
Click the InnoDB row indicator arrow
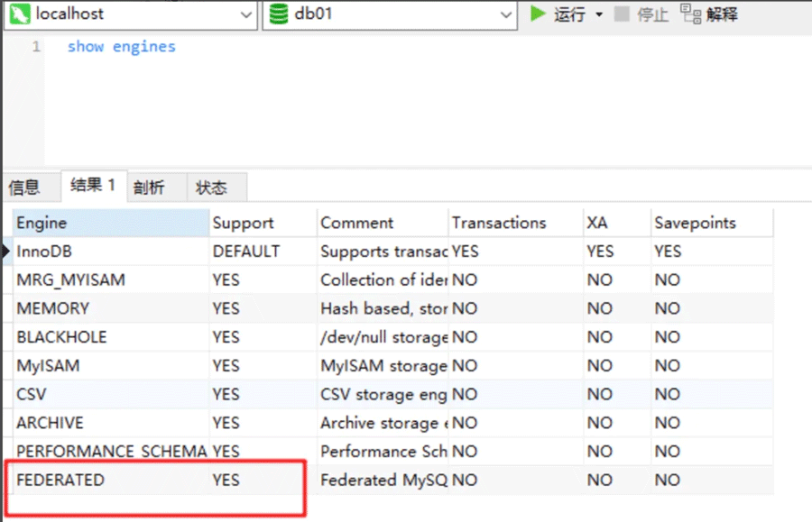[x=5, y=252]
